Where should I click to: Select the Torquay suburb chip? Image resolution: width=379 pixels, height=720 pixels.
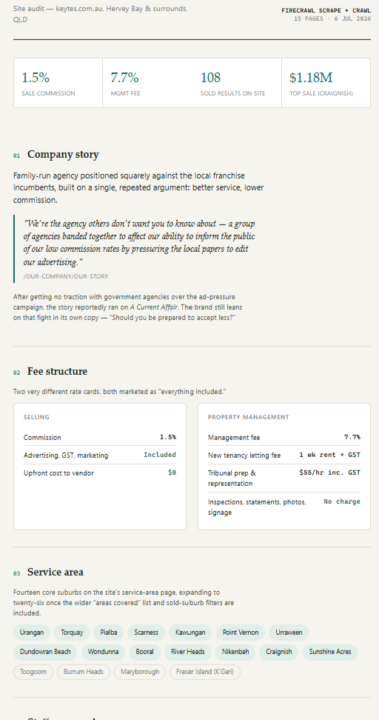72,632
